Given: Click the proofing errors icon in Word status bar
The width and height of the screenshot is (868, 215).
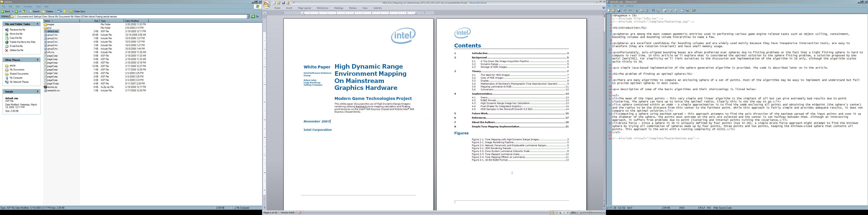Looking at the screenshot, I should pos(300,213).
